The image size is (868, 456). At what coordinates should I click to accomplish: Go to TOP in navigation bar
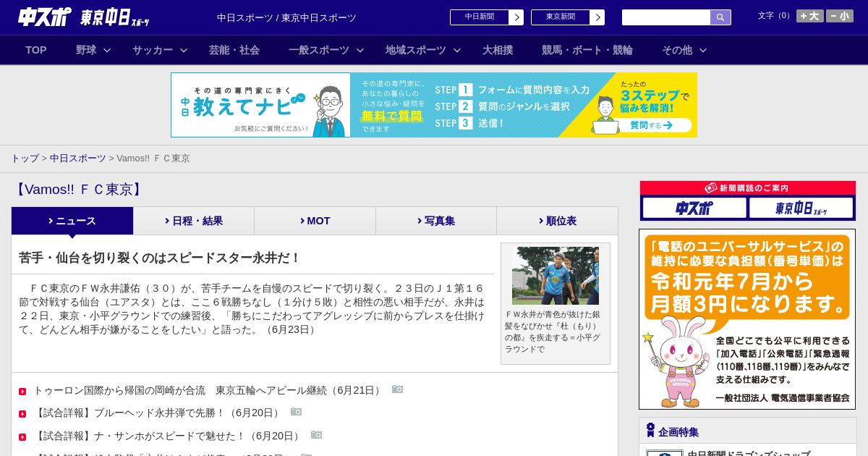(36, 50)
